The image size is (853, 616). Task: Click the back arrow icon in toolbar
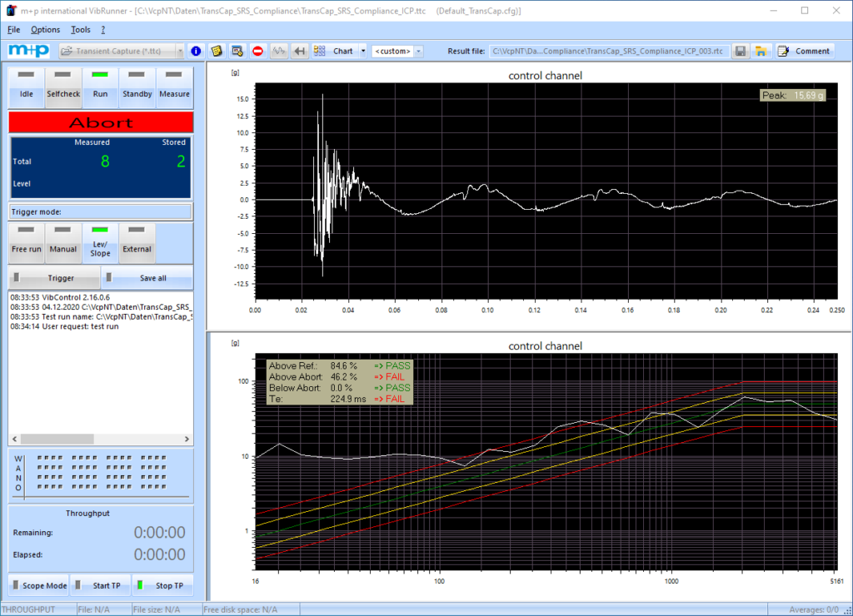click(x=299, y=51)
